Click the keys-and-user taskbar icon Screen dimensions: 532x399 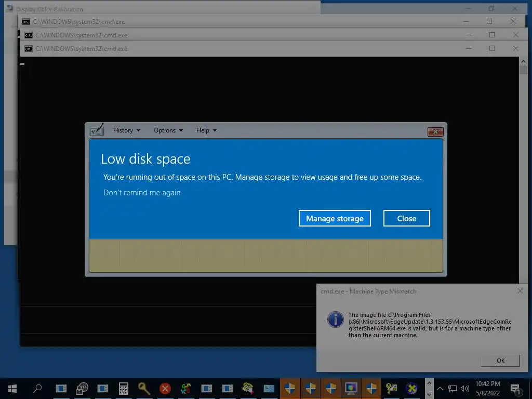(391, 389)
